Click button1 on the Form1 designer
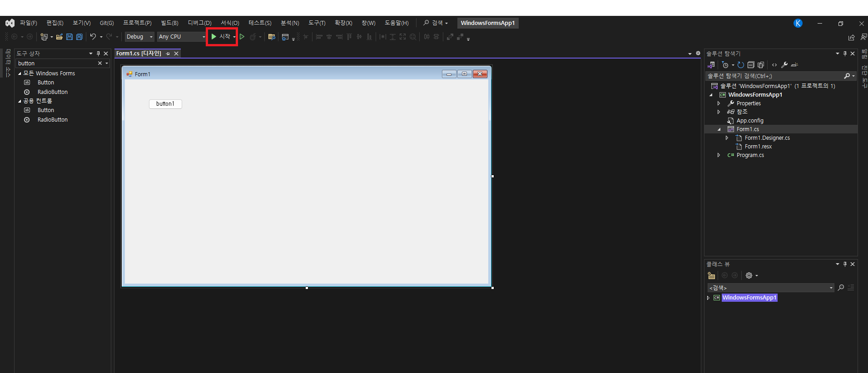Screen dimensions: 868x373 pyautogui.click(x=165, y=104)
